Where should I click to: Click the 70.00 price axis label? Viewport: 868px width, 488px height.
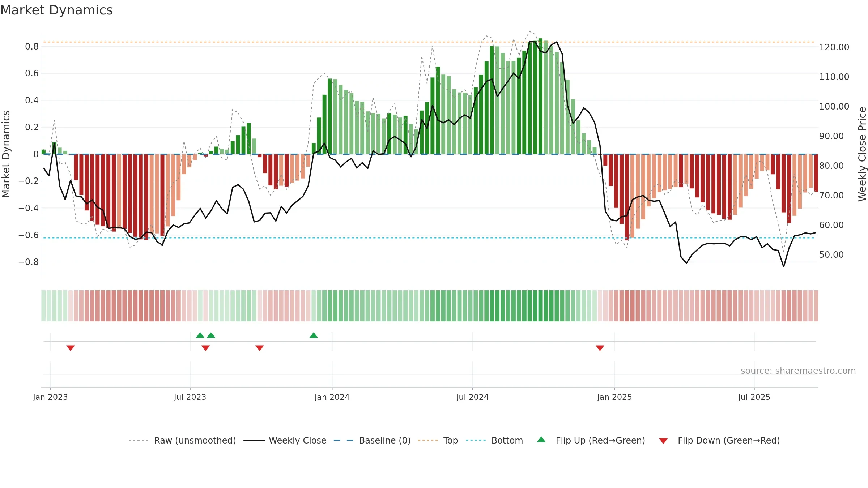tap(831, 196)
